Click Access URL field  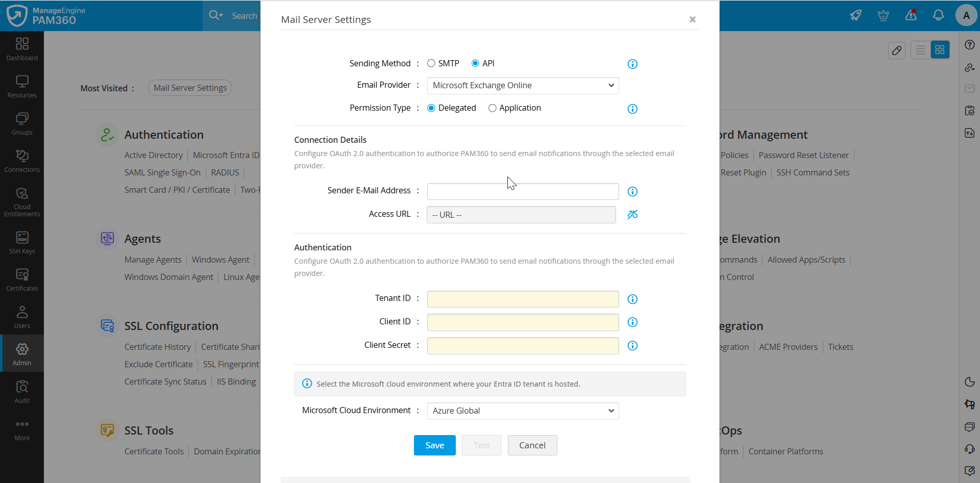[x=521, y=215]
